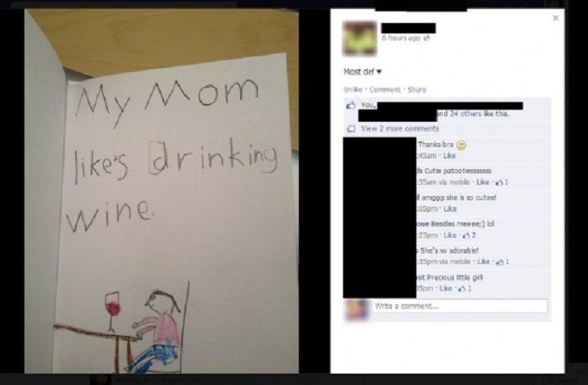Screen dimensions: 588x385
Task: Like the She's so adorable comment
Action: (483, 262)
